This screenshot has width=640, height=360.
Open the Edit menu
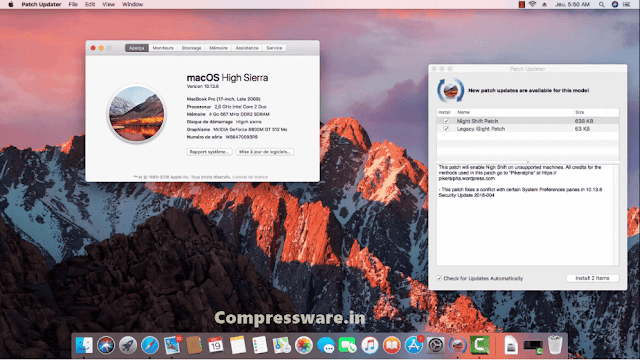point(90,4)
